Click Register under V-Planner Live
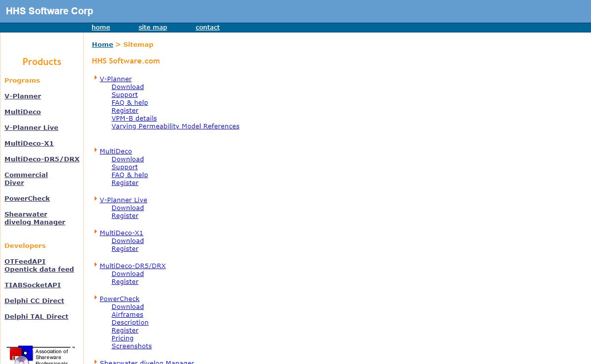591x364 pixels. [125, 215]
